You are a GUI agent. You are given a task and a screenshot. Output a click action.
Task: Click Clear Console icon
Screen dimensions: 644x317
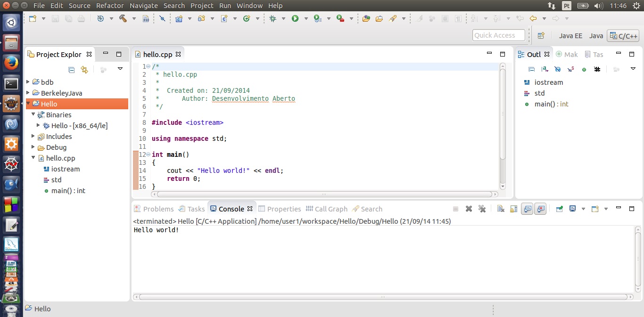[501, 209]
